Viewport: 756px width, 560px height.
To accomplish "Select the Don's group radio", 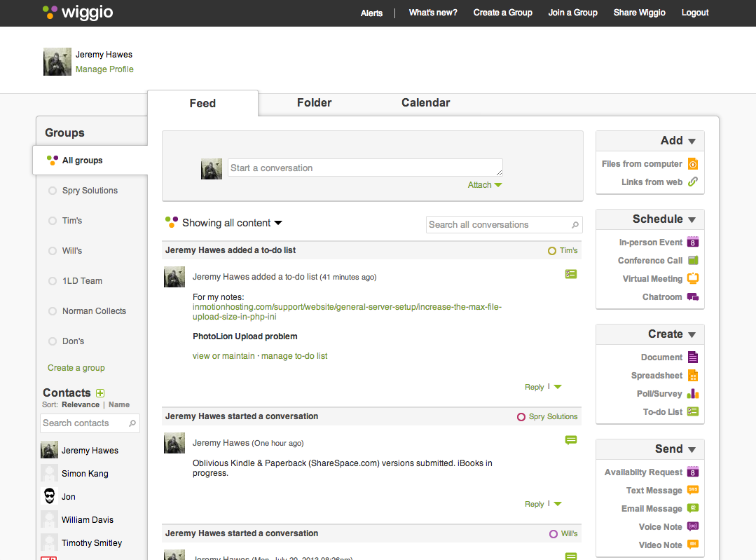I will [x=53, y=341].
